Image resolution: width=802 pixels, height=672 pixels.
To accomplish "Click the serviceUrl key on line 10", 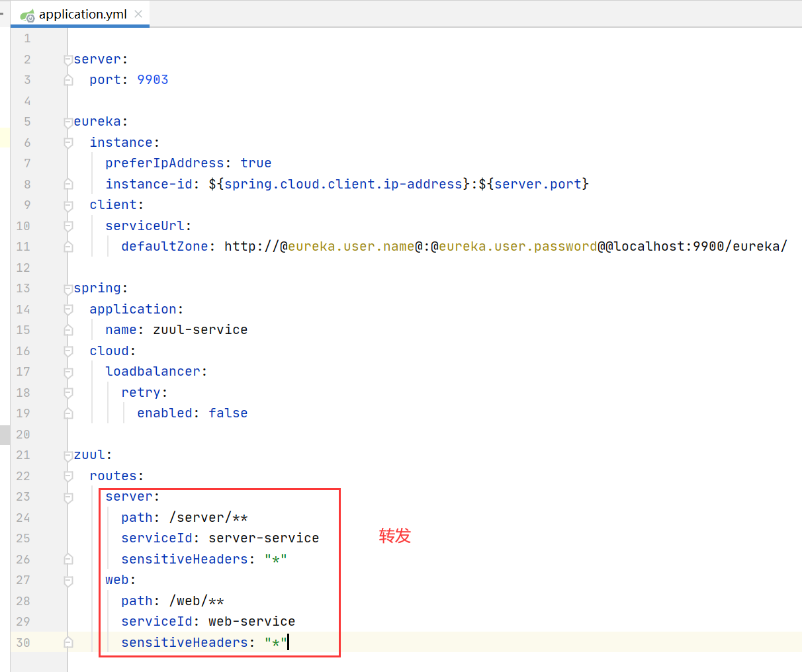I will 145,226.
